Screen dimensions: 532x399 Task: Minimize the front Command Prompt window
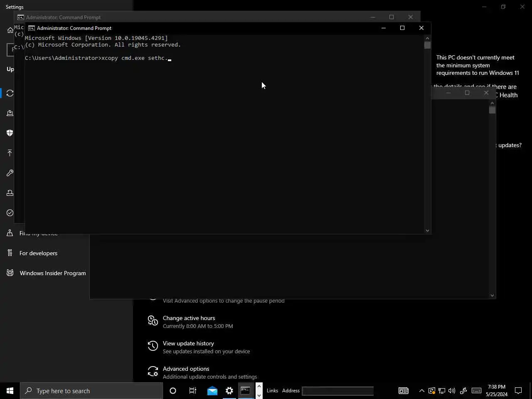click(384, 28)
